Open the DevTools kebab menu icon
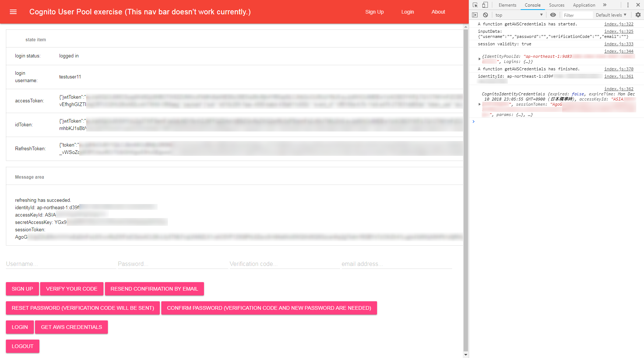 point(628,5)
